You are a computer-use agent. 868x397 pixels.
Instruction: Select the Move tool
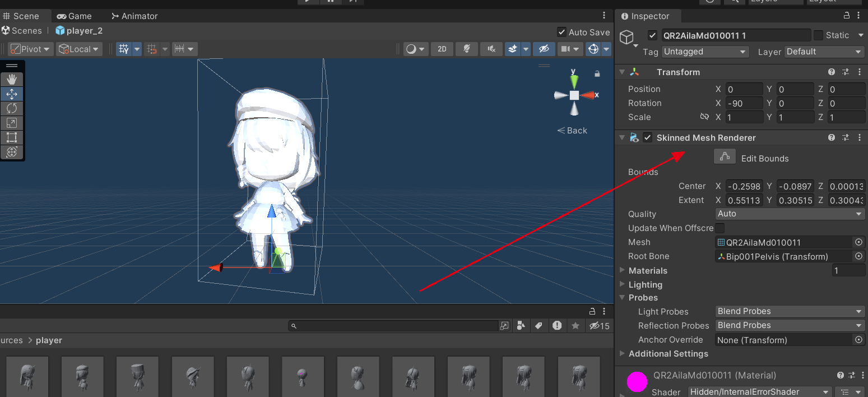click(12, 94)
